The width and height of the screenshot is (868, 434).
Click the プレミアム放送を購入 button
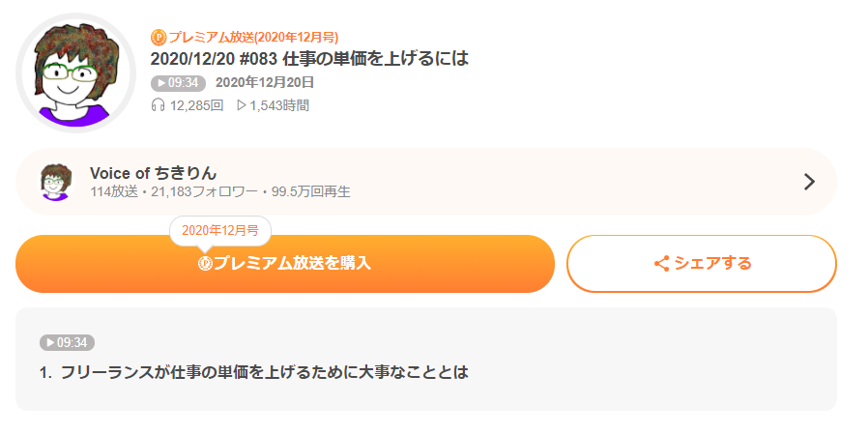284,264
